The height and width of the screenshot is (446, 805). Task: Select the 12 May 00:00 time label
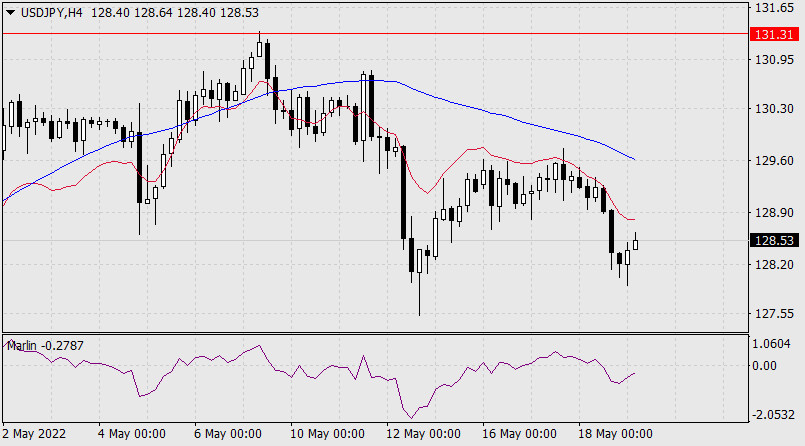pyautogui.click(x=423, y=434)
